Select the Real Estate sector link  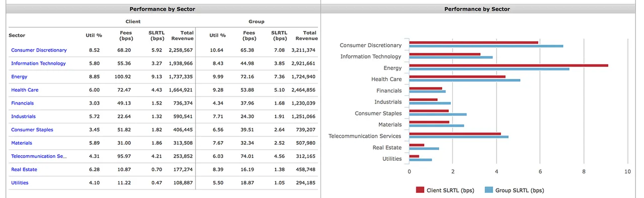coord(24,169)
